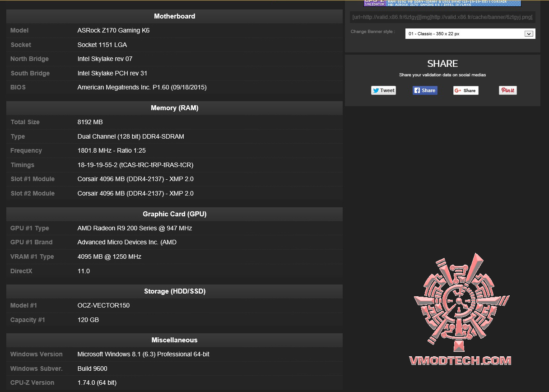The image size is (549, 392).
Task: Select the Capacity #1 value '120 GB'
Action: point(88,320)
